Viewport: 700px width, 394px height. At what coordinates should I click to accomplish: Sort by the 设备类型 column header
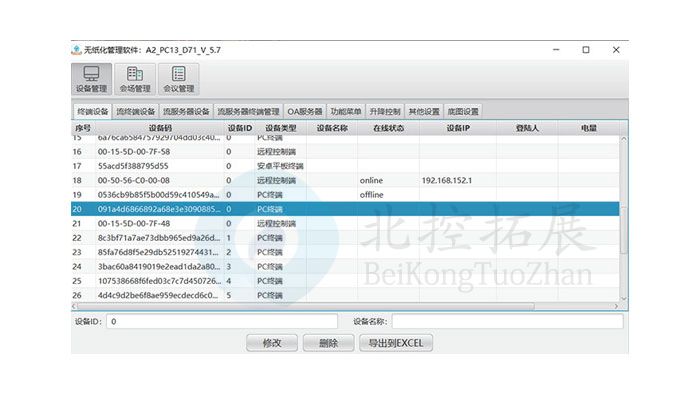(x=281, y=128)
